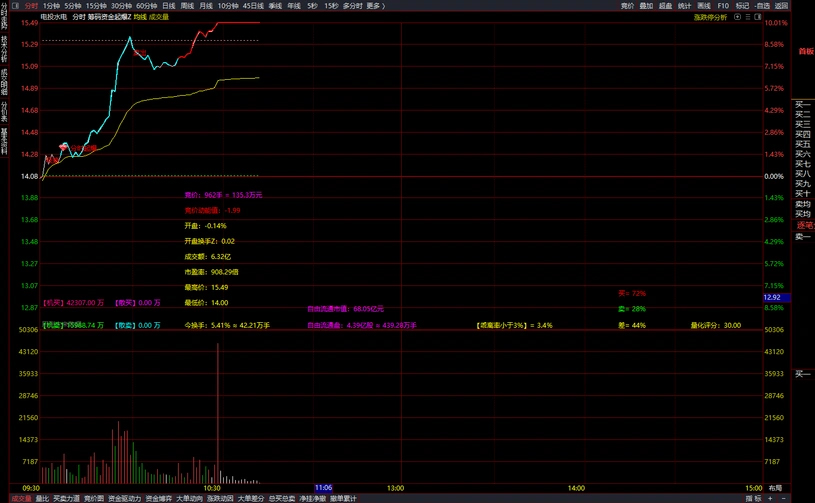The image size is (815, 503).
Task: Select the 涨跌动因 indicator tab
Action: point(220,498)
